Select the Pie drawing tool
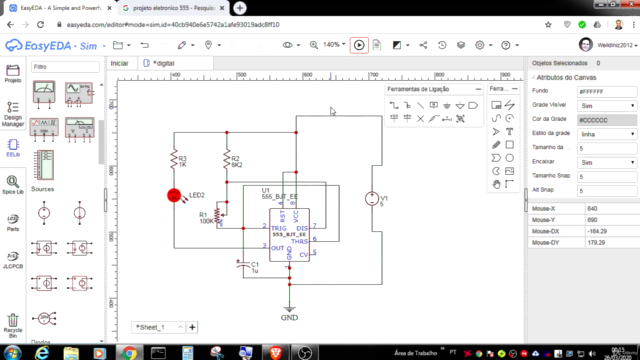Viewport: 640px width, 360px height. tap(496, 171)
